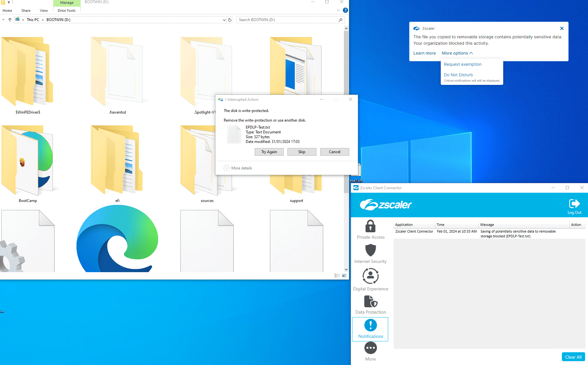Click the search magnifier icon in Explorer

(340, 20)
